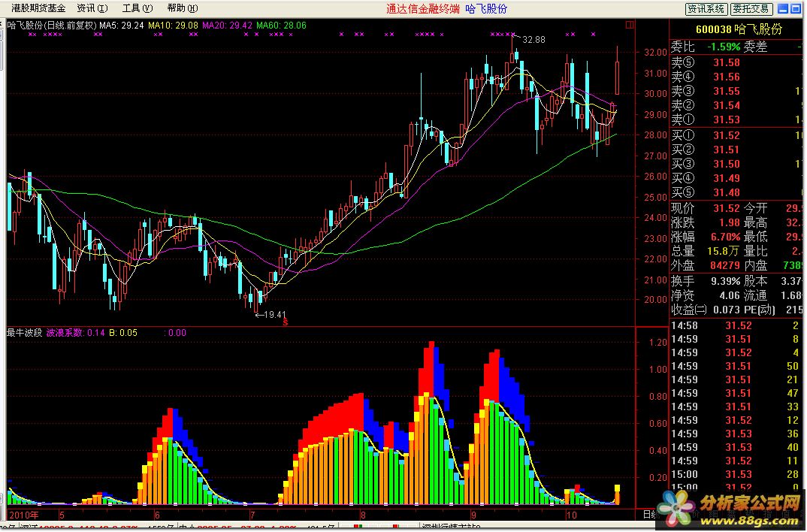Click the MA20: 29.42 label

[x=228, y=26]
